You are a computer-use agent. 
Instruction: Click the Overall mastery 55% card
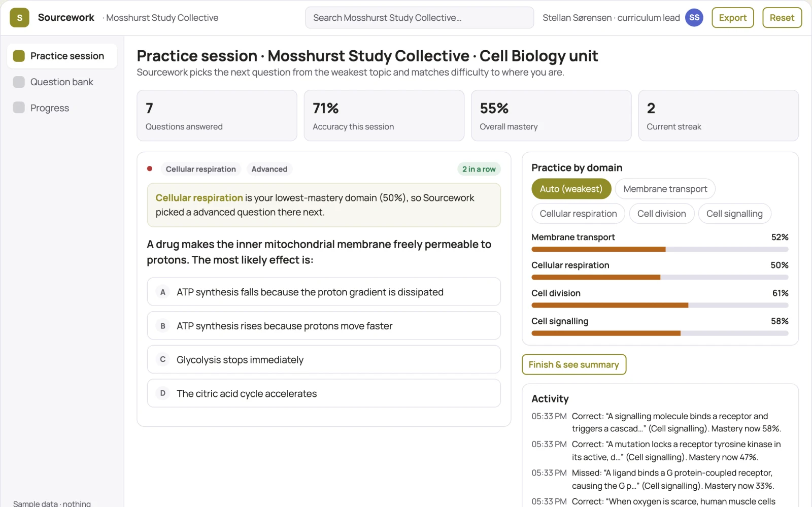point(551,116)
